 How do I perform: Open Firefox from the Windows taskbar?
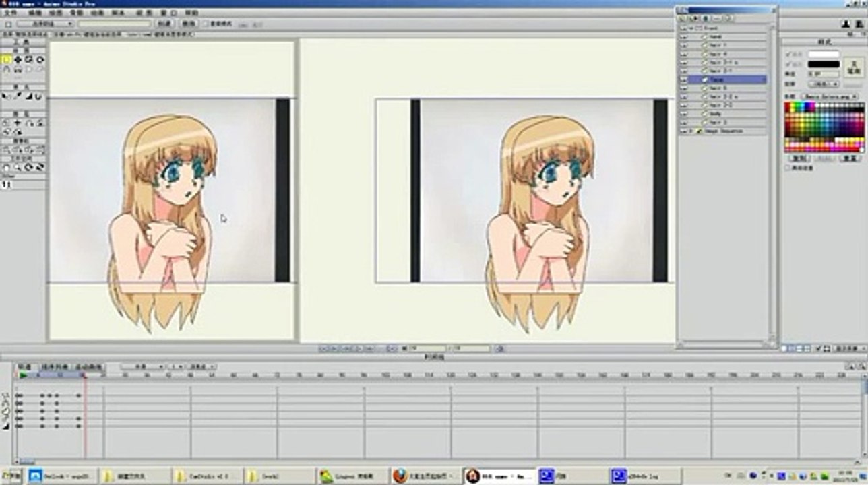click(425, 476)
